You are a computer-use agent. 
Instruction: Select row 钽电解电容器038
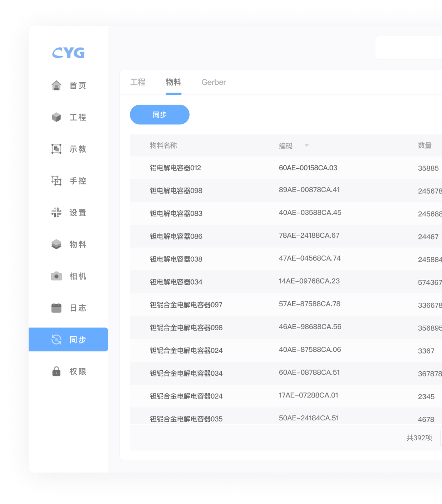click(x=286, y=259)
